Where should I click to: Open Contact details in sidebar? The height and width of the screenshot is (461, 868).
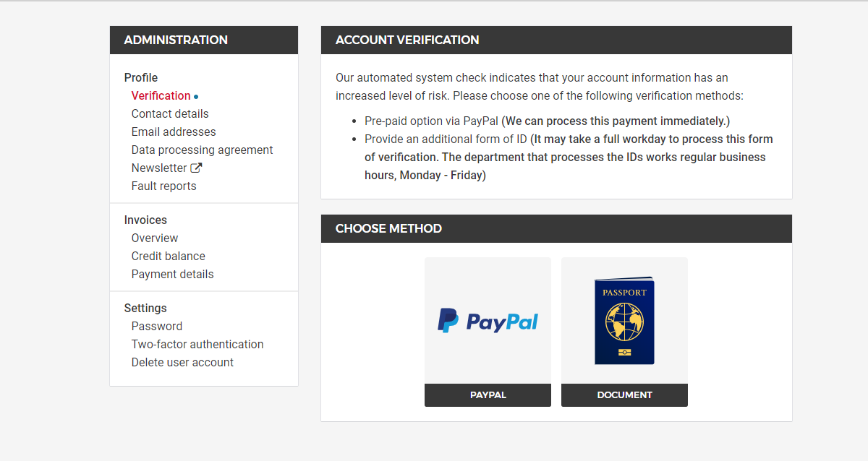pyautogui.click(x=170, y=113)
